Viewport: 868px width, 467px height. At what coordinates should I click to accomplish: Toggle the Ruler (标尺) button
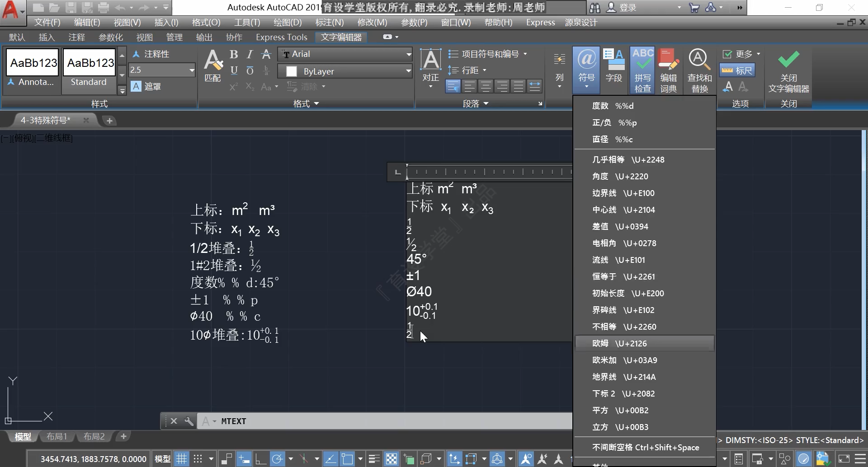click(x=737, y=70)
